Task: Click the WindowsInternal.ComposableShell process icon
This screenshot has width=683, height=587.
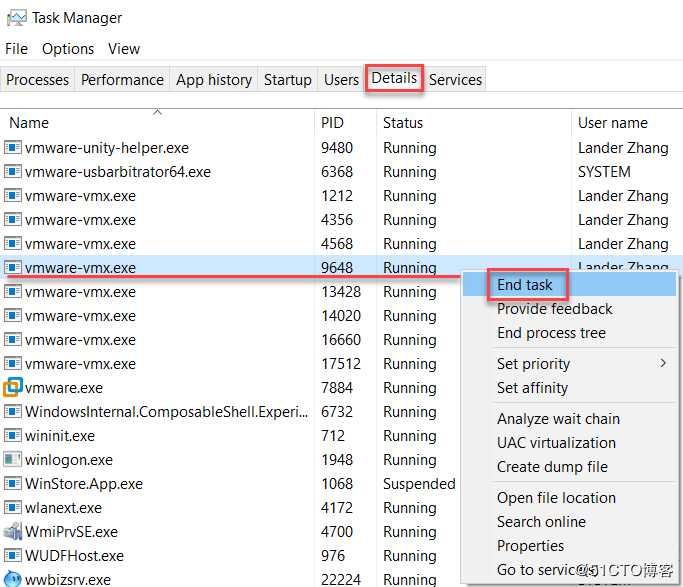Action: (13, 411)
